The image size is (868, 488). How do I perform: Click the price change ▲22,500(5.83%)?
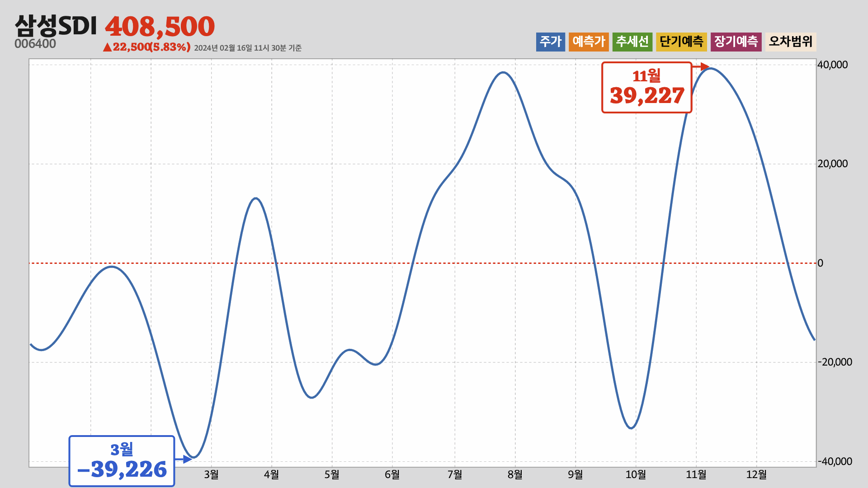pos(147,47)
